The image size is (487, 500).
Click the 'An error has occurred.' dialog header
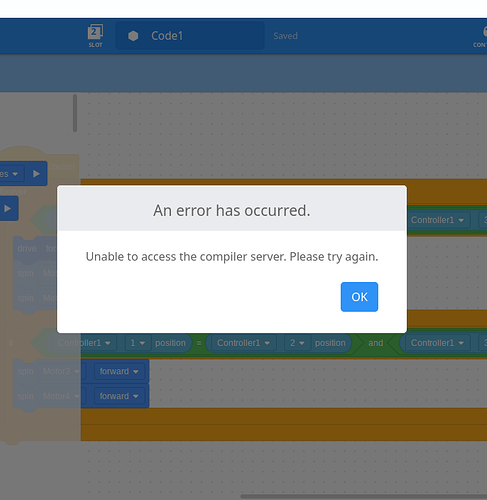(x=232, y=210)
